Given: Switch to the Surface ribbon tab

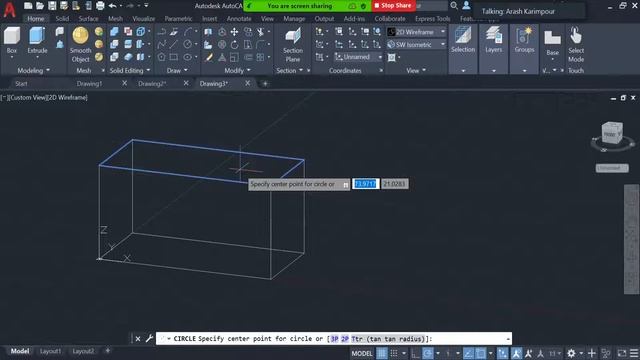Looking at the screenshot, I should tap(88, 19).
